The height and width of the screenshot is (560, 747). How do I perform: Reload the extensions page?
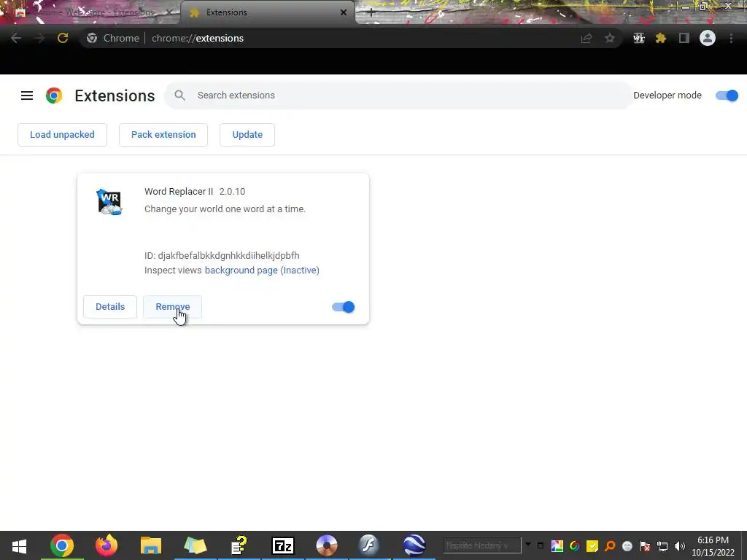pos(63,38)
